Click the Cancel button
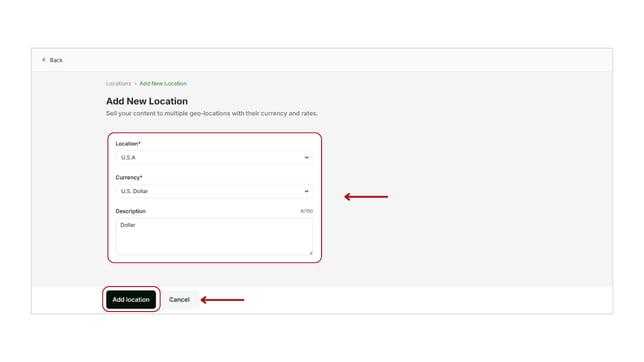The height and width of the screenshot is (362, 644). pos(179,300)
